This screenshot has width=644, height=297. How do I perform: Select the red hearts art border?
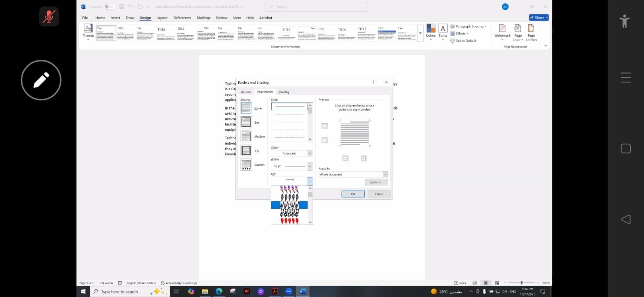coord(289,221)
